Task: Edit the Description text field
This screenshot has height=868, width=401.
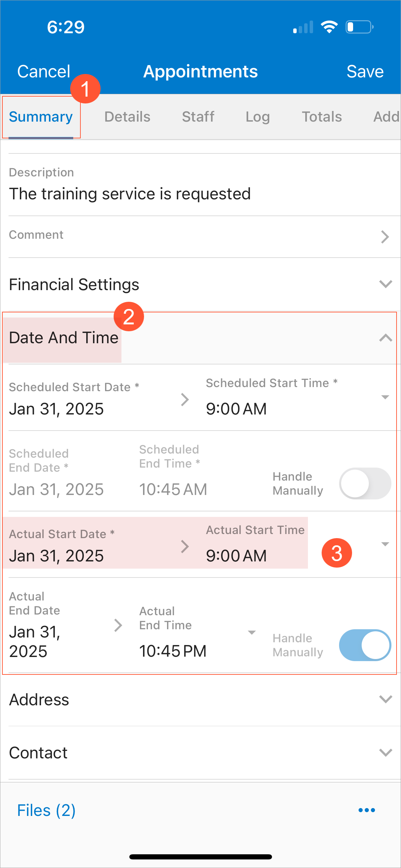Action: [130, 194]
